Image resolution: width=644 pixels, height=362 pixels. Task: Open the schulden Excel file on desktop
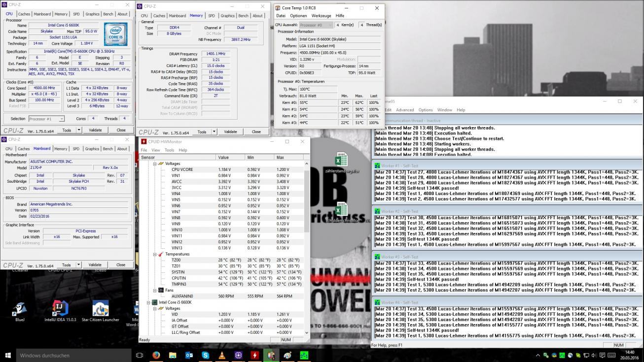341,212
